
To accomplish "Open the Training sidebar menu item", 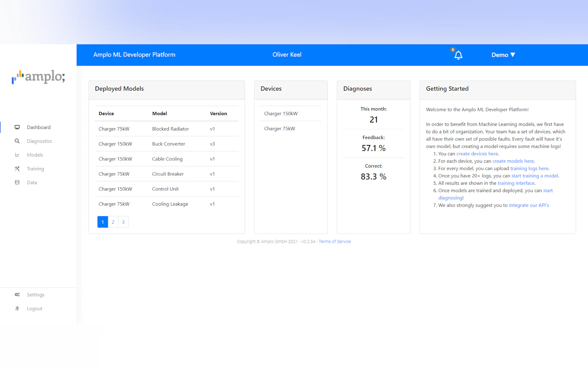I will 35,169.
